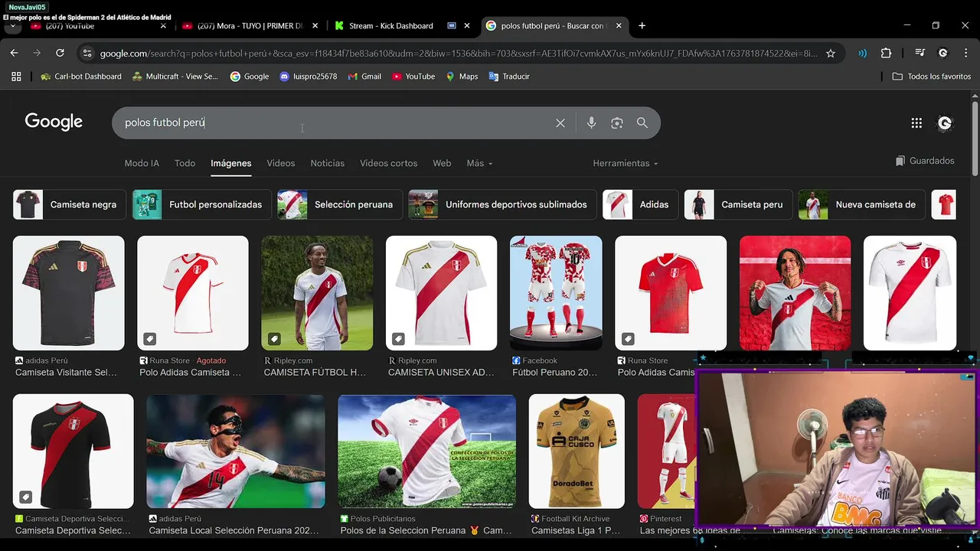Screen dimensions: 980x551
Task: Reload the page with the refresh icon
Action: [x=60, y=53]
